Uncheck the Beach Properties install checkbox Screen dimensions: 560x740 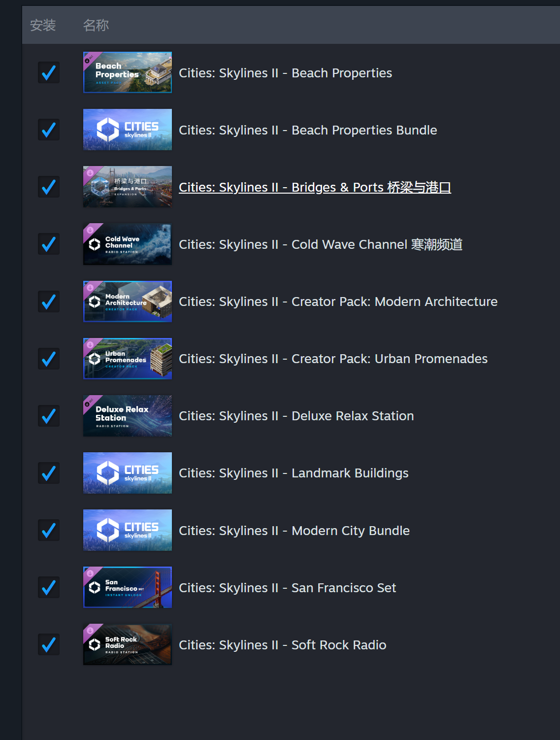tap(49, 72)
